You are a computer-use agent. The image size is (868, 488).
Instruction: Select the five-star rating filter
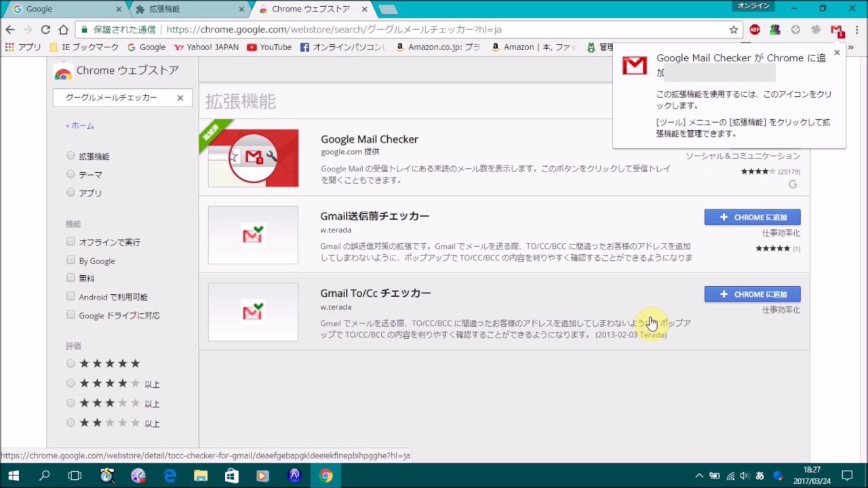coord(71,363)
